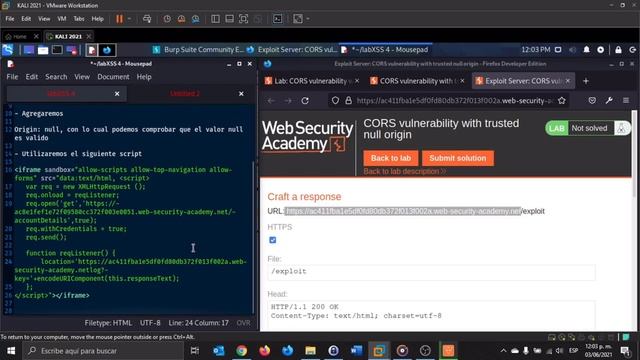
Task: Click Mousepad launcher in Kali panel
Action: 92,50
